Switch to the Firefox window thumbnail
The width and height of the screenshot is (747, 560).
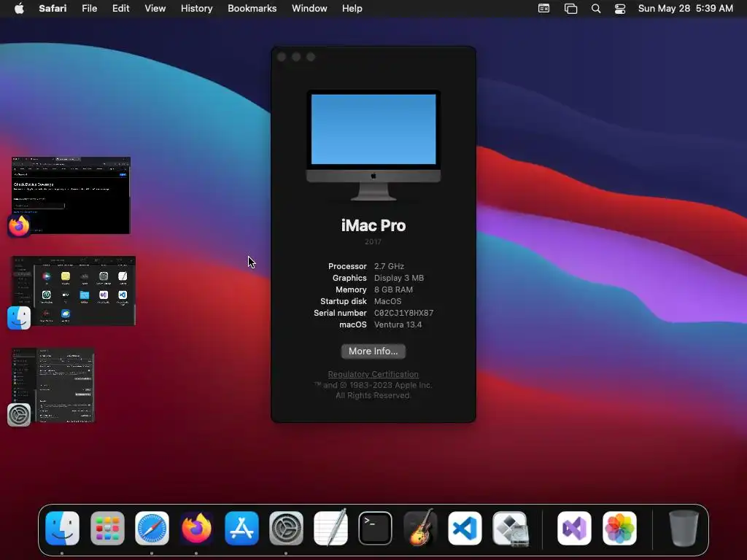(71, 195)
